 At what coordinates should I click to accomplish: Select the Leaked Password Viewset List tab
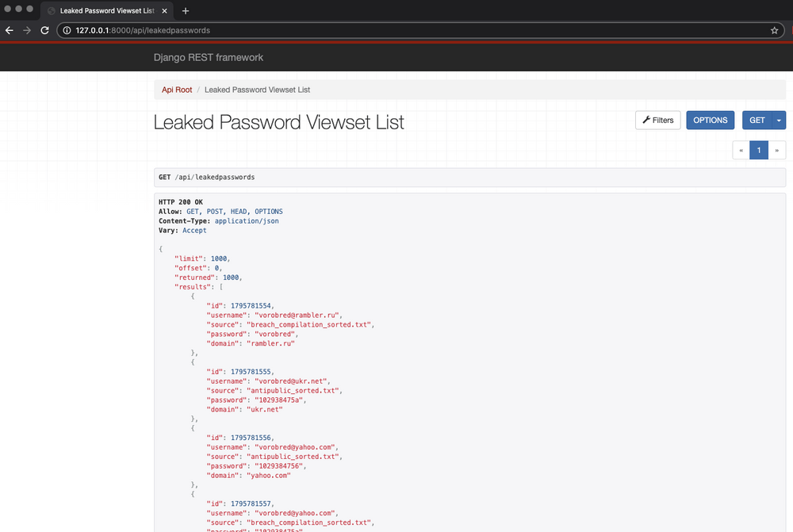(107, 11)
